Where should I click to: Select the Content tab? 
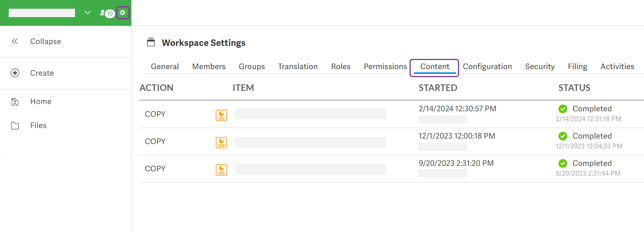coord(435,67)
